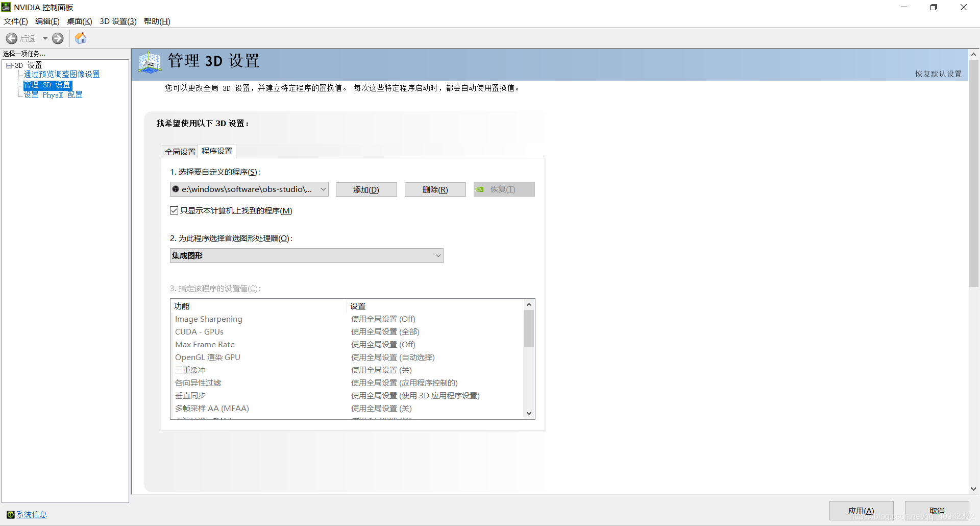Select 设置 PhysX 配置 in task tree

pos(53,95)
